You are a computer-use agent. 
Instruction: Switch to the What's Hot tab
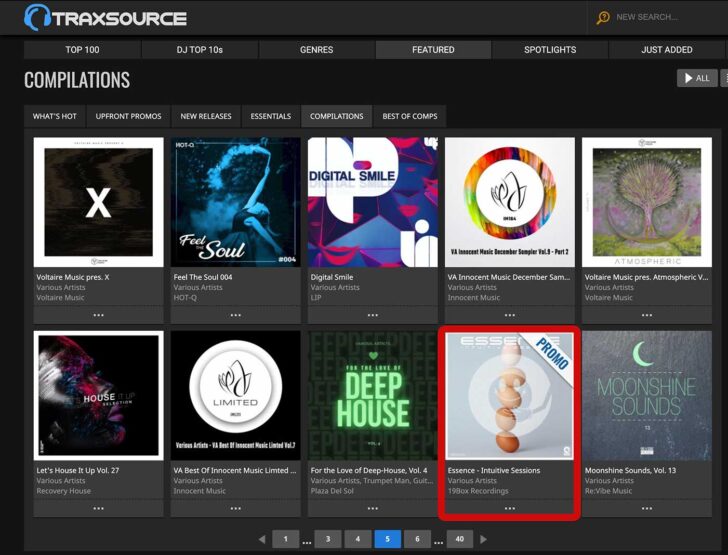(55, 116)
